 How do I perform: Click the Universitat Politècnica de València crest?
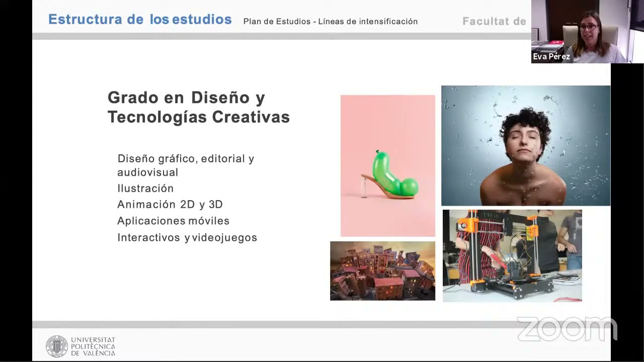[x=57, y=346]
